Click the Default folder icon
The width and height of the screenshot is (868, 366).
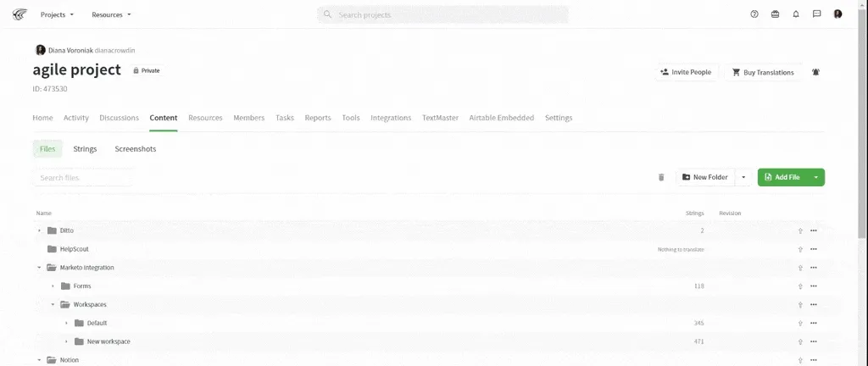click(x=79, y=324)
